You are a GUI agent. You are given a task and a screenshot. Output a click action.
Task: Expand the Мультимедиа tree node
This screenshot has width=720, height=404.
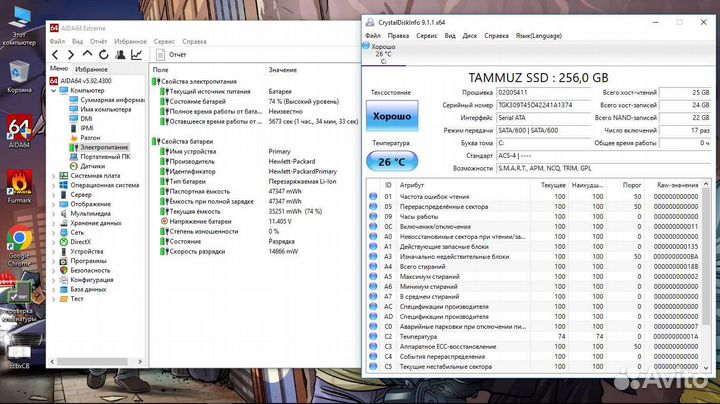(54, 214)
